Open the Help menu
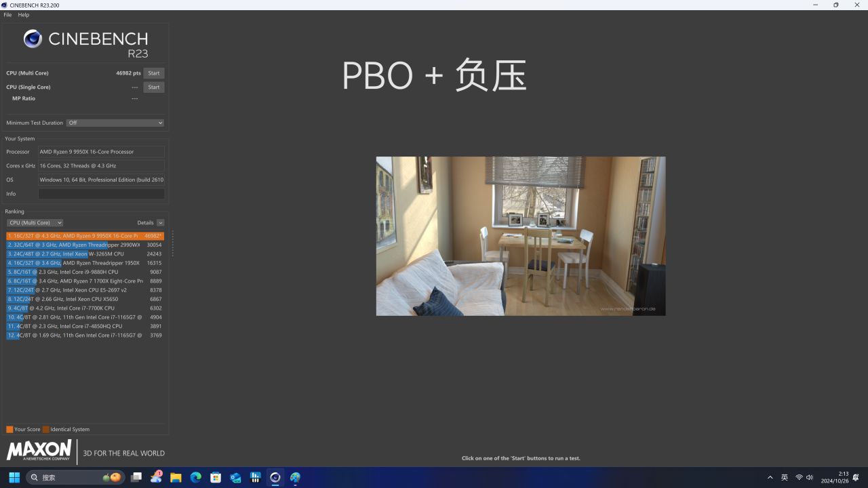 pyautogui.click(x=24, y=15)
